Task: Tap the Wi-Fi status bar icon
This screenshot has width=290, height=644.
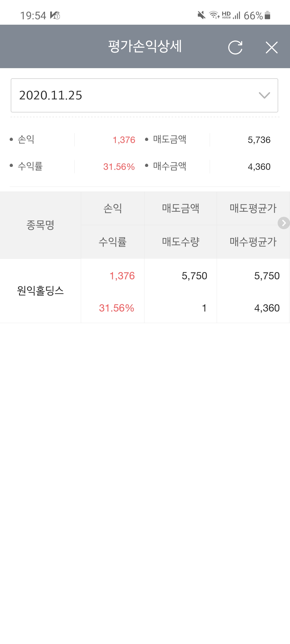Action: pyautogui.click(x=214, y=15)
